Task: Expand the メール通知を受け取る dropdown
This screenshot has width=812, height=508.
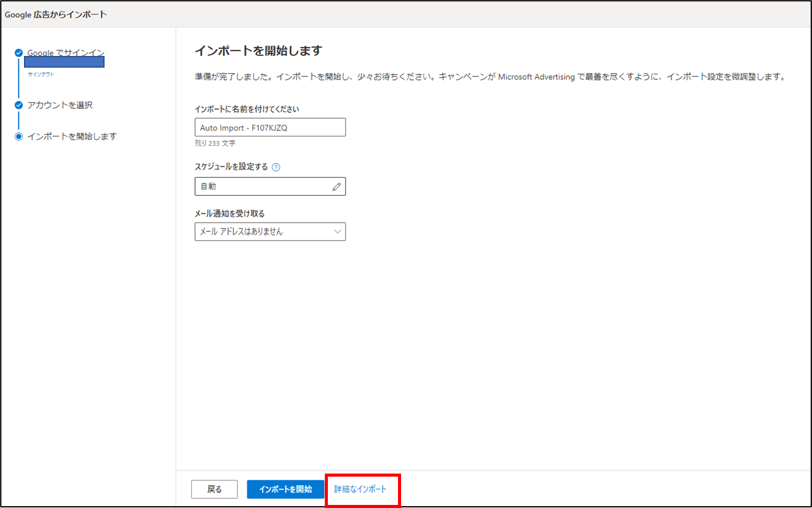Action: pos(270,231)
